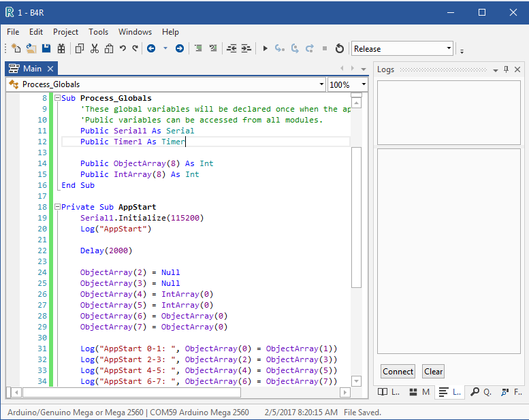This screenshot has width=529, height=420.
Task: Switch to the Quick Search bottom tab
Action: click(x=481, y=392)
